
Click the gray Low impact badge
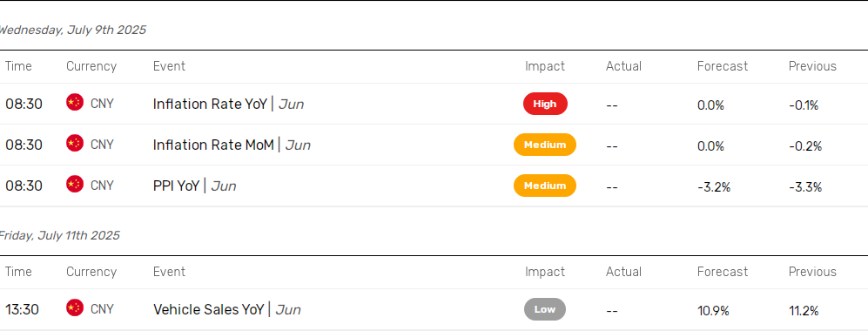(x=545, y=309)
